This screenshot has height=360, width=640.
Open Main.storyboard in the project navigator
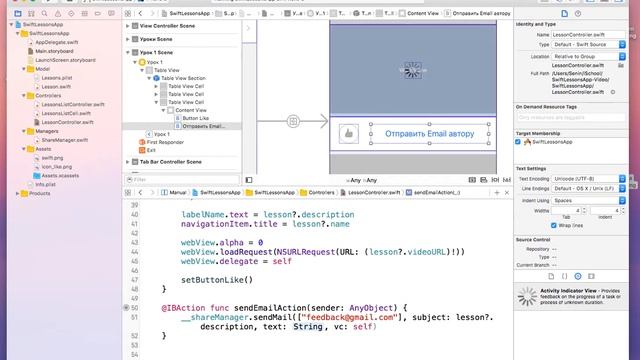51,51
